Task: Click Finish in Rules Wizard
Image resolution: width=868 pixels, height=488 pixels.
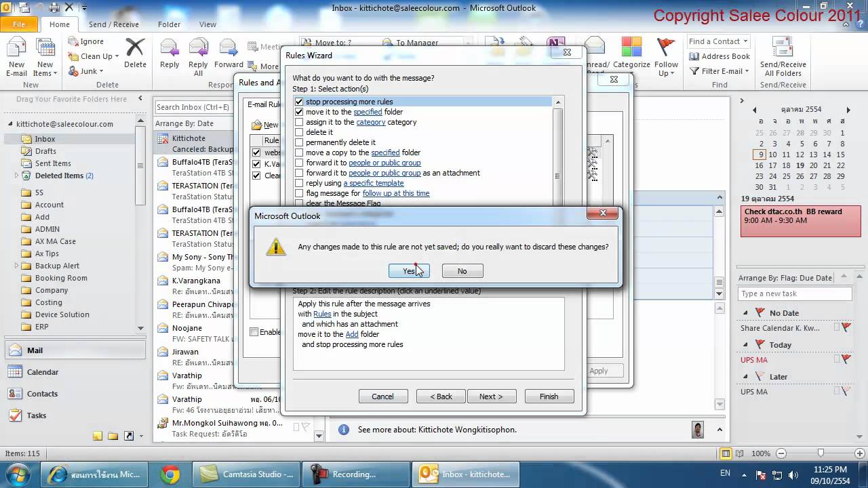Action: pyautogui.click(x=549, y=396)
